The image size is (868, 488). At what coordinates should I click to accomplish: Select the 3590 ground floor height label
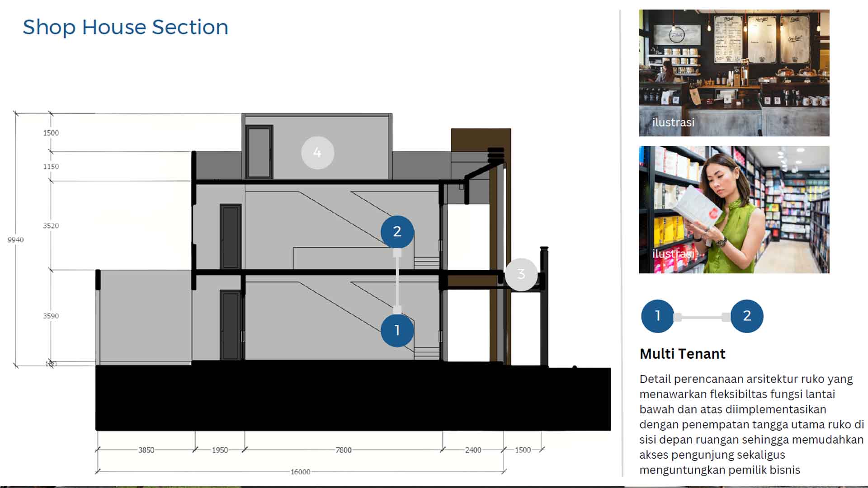point(51,316)
